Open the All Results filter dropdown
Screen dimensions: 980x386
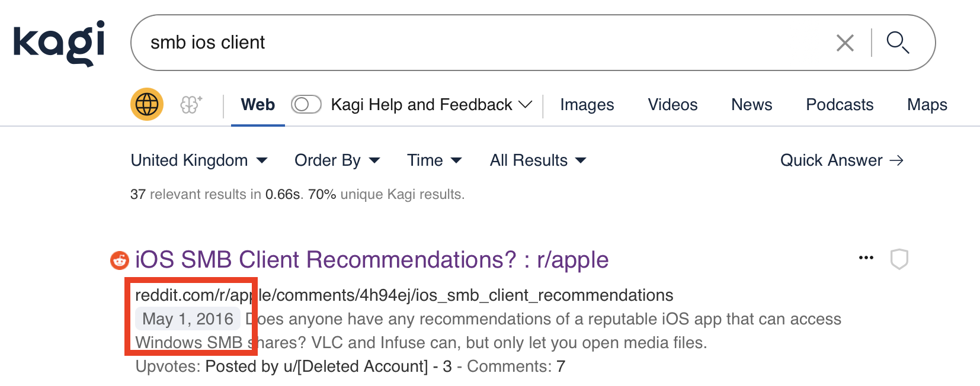[538, 160]
